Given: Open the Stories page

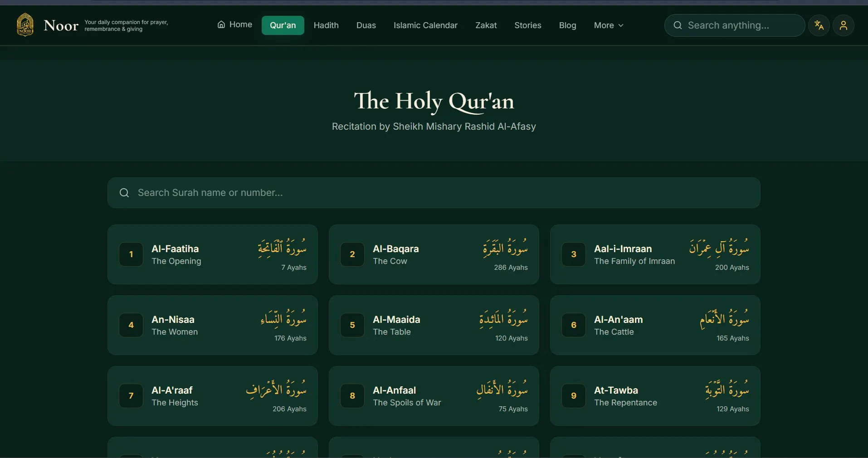Looking at the screenshot, I should [527, 25].
